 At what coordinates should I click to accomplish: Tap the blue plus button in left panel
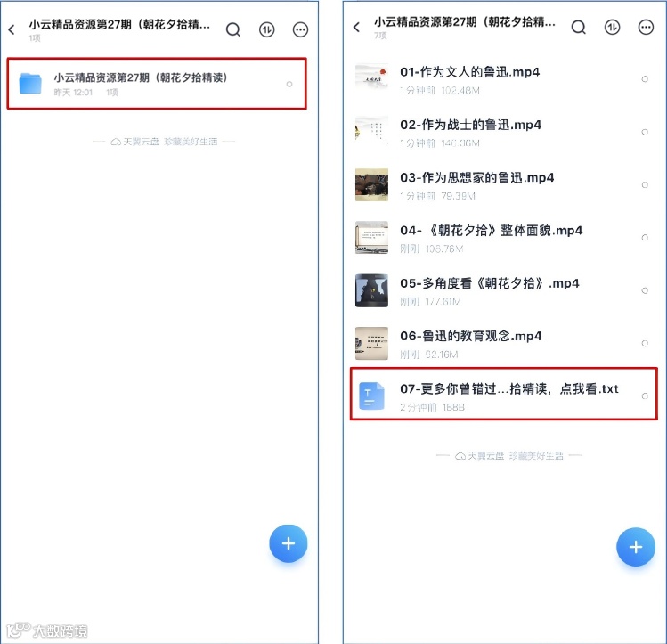(x=288, y=543)
